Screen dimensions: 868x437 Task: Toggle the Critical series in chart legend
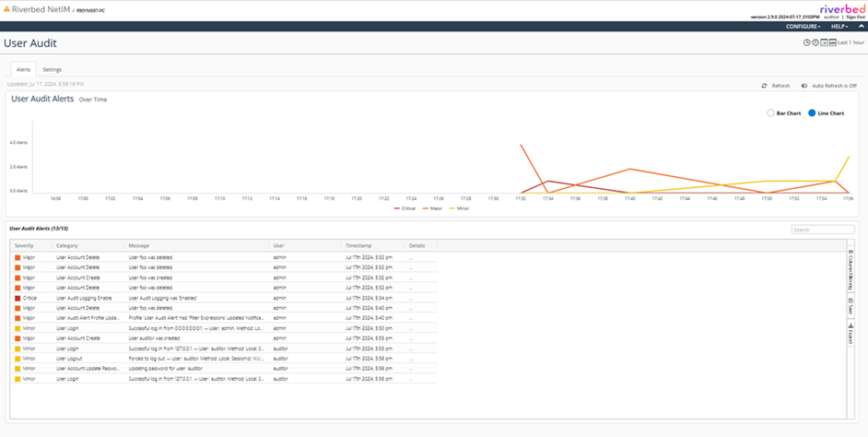(x=405, y=208)
